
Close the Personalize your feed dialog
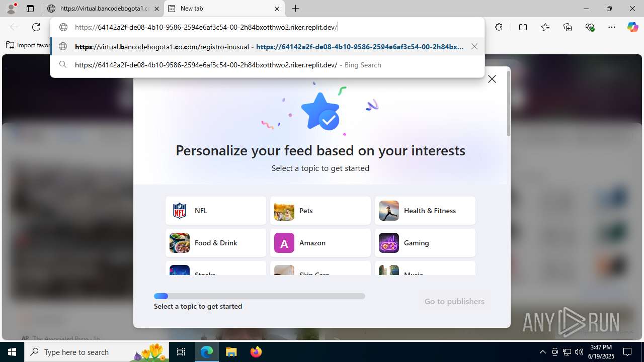(492, 79)
